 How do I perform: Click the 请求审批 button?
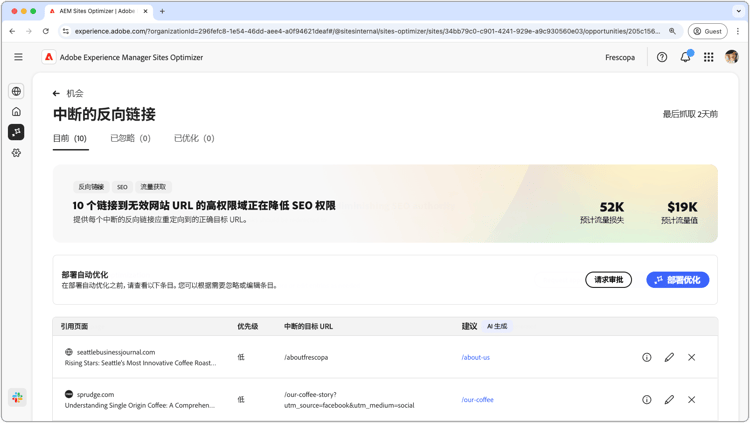click(608, 280)
